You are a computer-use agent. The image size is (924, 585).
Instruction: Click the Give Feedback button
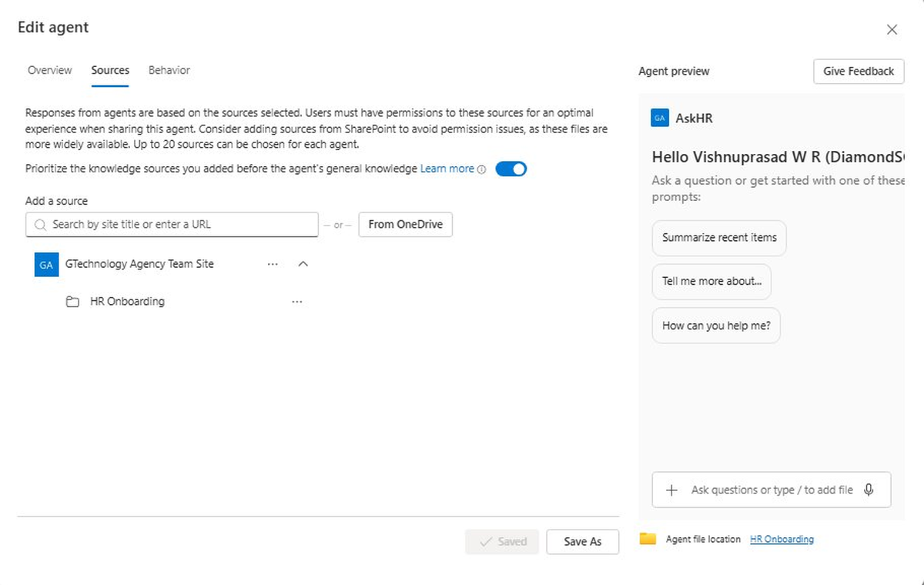point(858,71)
